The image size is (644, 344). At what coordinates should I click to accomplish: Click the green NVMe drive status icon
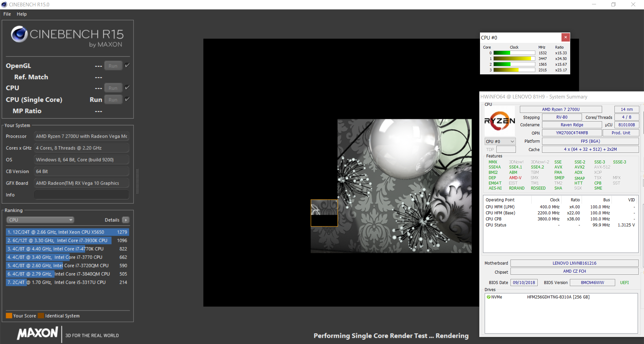489,297
